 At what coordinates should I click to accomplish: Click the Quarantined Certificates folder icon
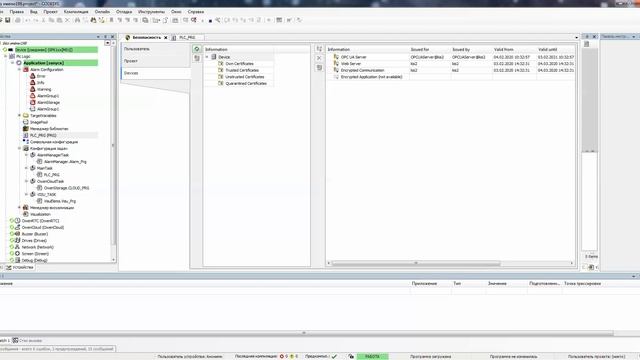(x=220, y=83)
